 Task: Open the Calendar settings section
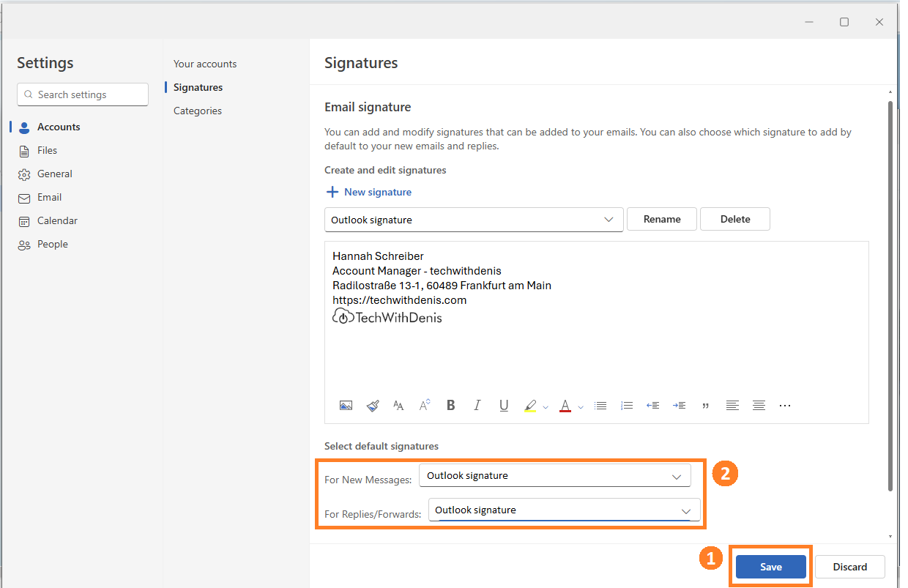(x=57, y=220)
